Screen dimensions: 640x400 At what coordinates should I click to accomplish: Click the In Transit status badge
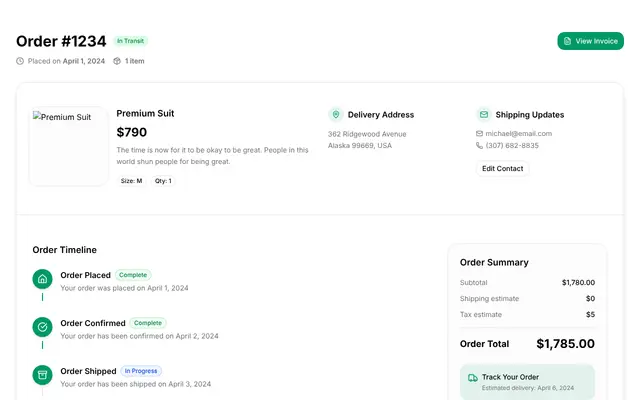pos(131,41)
